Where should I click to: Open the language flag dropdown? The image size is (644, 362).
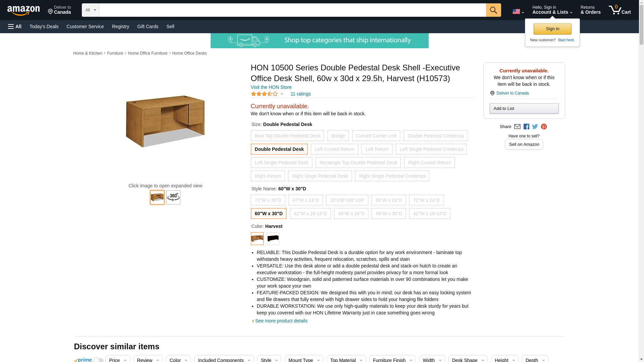point(518,11)
